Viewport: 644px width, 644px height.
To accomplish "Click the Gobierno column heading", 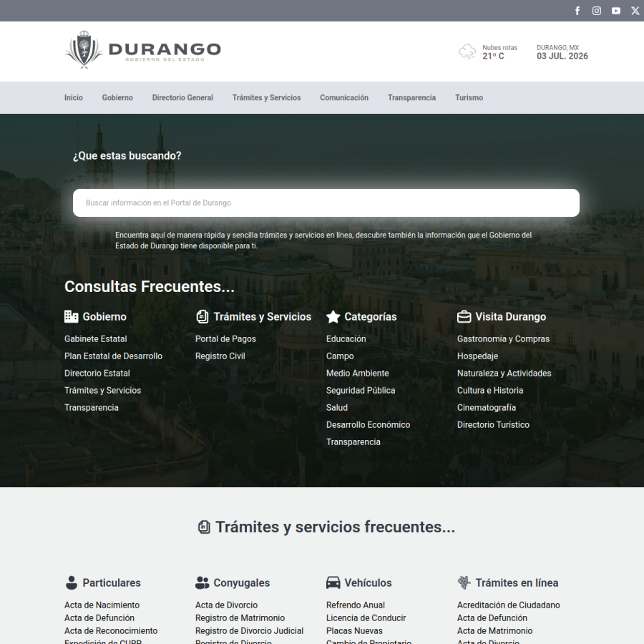I will [x=104, y=317].
